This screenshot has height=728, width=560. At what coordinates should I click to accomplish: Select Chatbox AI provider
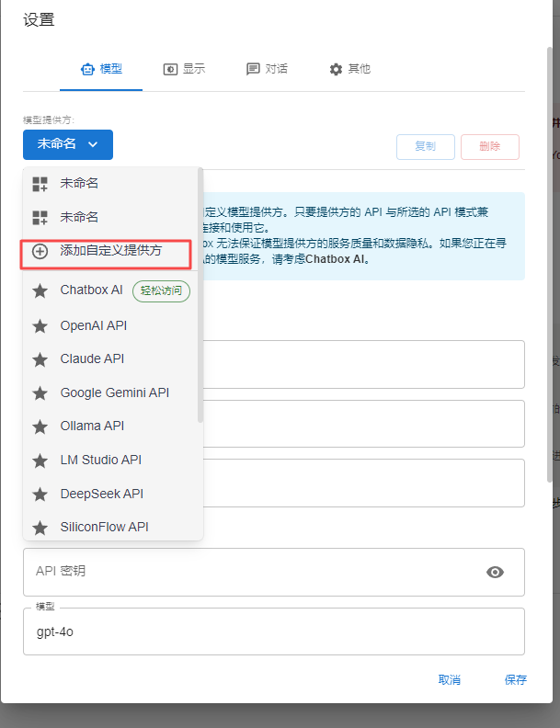click(x=110, y=290)
